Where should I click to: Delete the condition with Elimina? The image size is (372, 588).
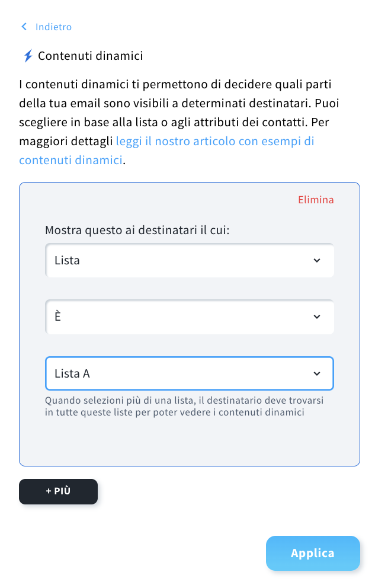click(316, 200)
